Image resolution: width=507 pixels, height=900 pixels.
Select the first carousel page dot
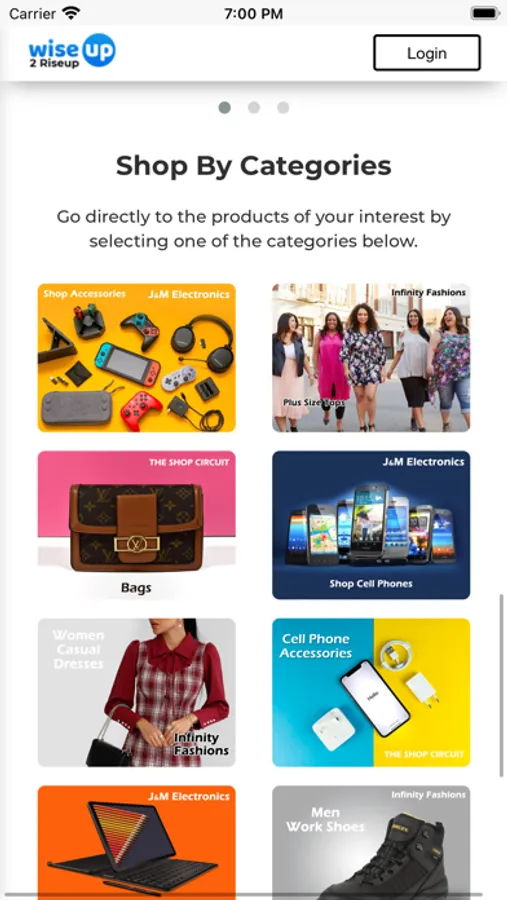click(225, 107)
